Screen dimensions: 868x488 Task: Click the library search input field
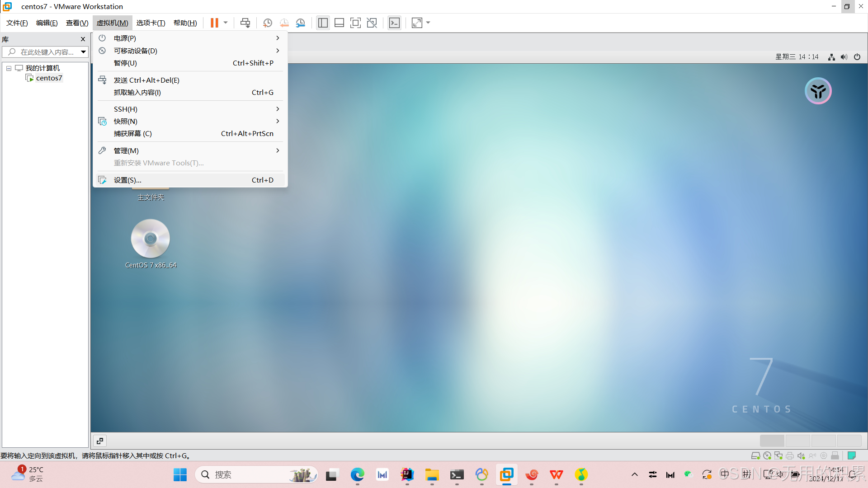(42, 52)
